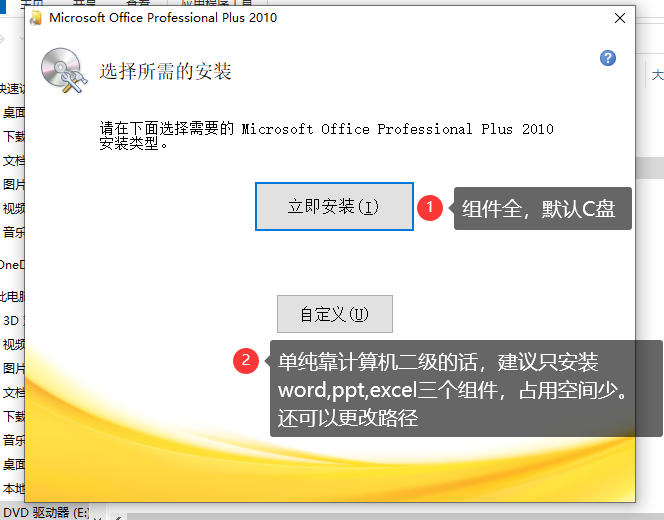Open the blue help question-mark icon
The image size is (664, 520).
pyautogui.click(x=608, y=58)
